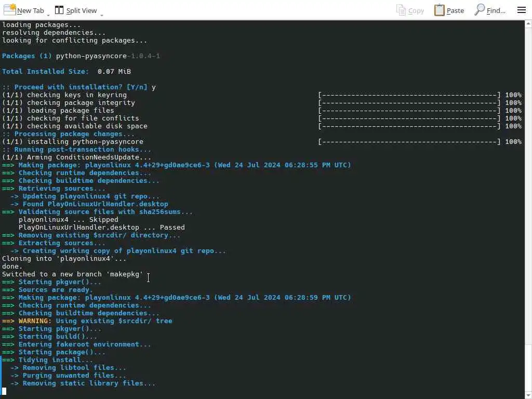Click 'checking available disk space' line
This screenshot has width=532, height=399.
(x=75, y=126)
